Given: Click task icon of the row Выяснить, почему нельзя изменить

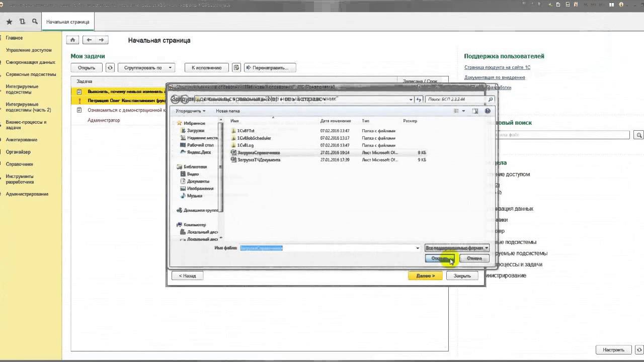Looking at the screenshot, I should [79, 92].
